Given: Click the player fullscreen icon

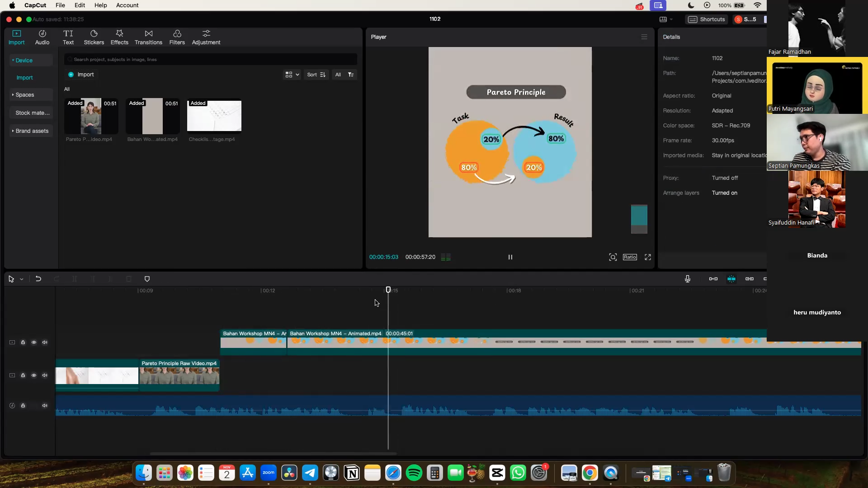Looking at the screenshot, I should pyautogui.click(x=648, y=257).
